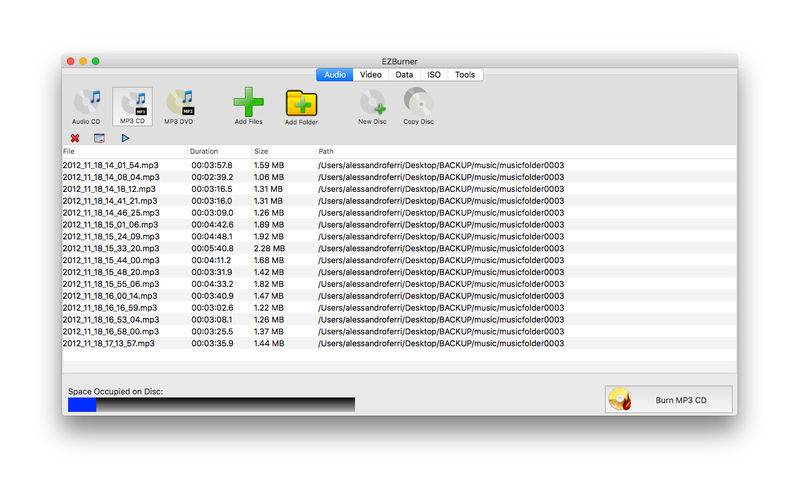Select file 2012_11_18_16_00_14.mp3

click(110, 296)
